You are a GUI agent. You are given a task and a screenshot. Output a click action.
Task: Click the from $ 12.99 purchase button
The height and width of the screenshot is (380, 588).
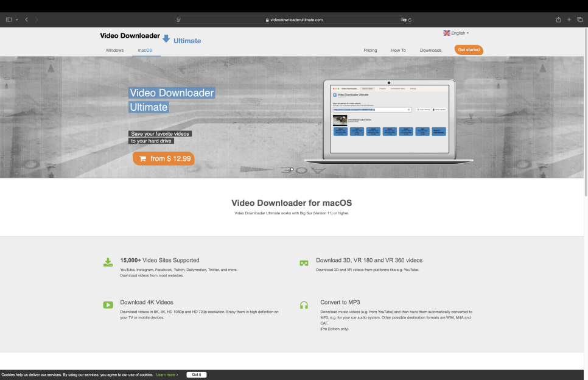pos(164,159)
